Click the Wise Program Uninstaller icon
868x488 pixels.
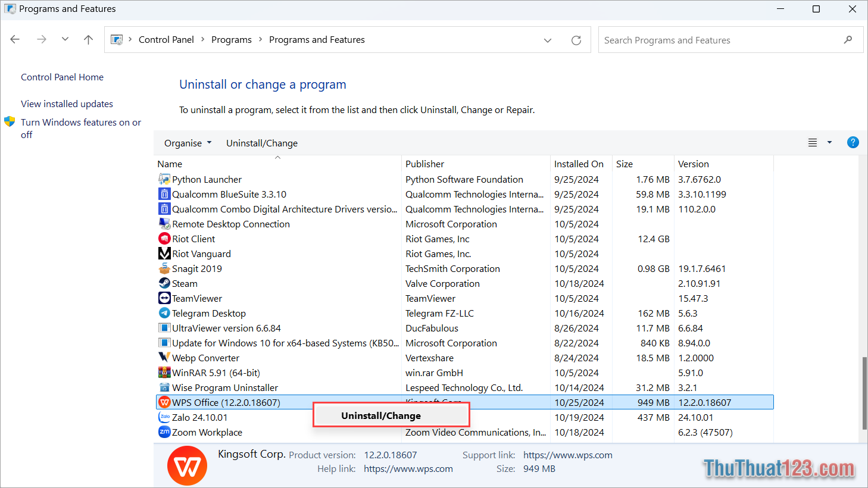tap(164, 387)
